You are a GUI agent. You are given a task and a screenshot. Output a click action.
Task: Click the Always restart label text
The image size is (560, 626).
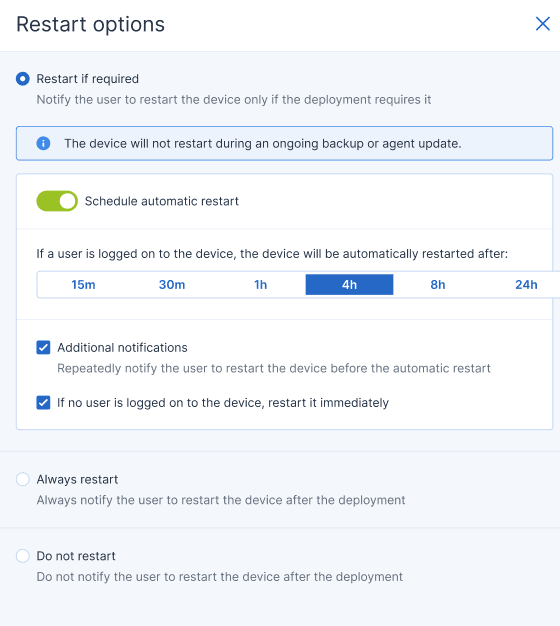[77, 479]
